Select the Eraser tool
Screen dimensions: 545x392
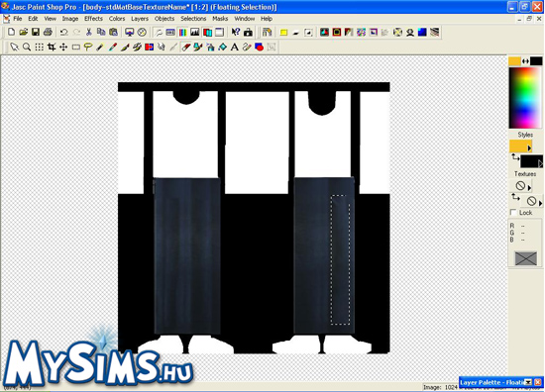[x=186, y=47]
